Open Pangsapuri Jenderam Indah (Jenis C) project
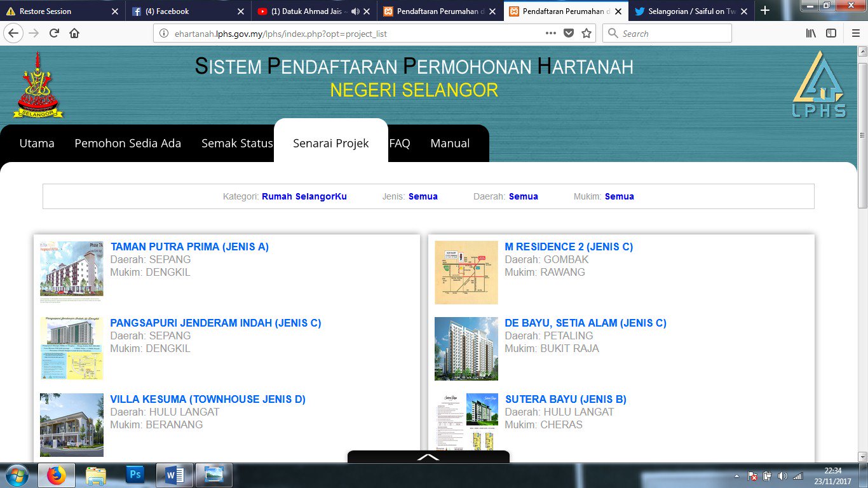The image size is (868, 488). tap(215, 323)
